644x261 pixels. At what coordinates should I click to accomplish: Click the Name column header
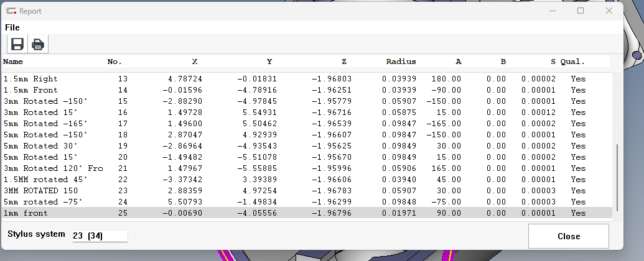pyautogui.click(x=13, y=62)
